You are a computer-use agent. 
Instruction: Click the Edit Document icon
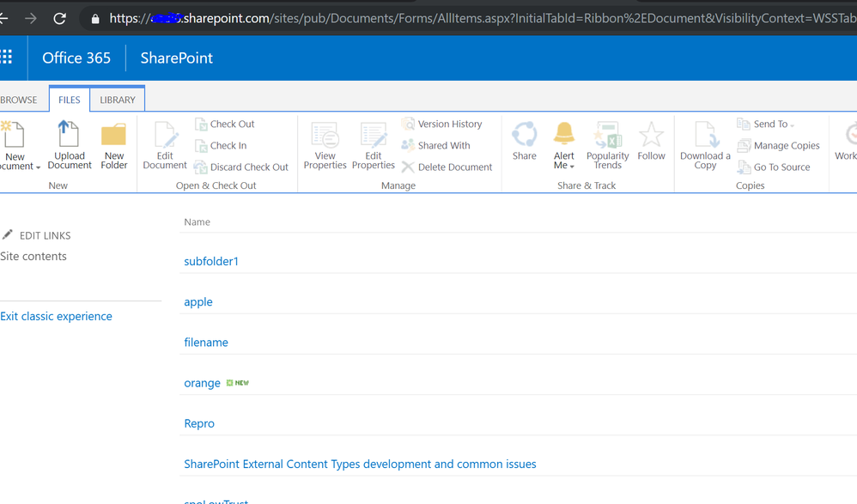tap(165, 135)
